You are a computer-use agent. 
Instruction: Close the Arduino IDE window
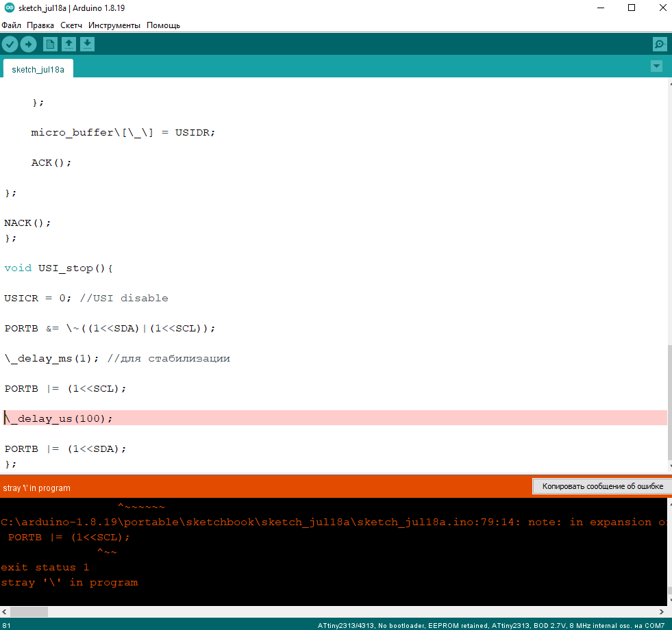(662, 8)
